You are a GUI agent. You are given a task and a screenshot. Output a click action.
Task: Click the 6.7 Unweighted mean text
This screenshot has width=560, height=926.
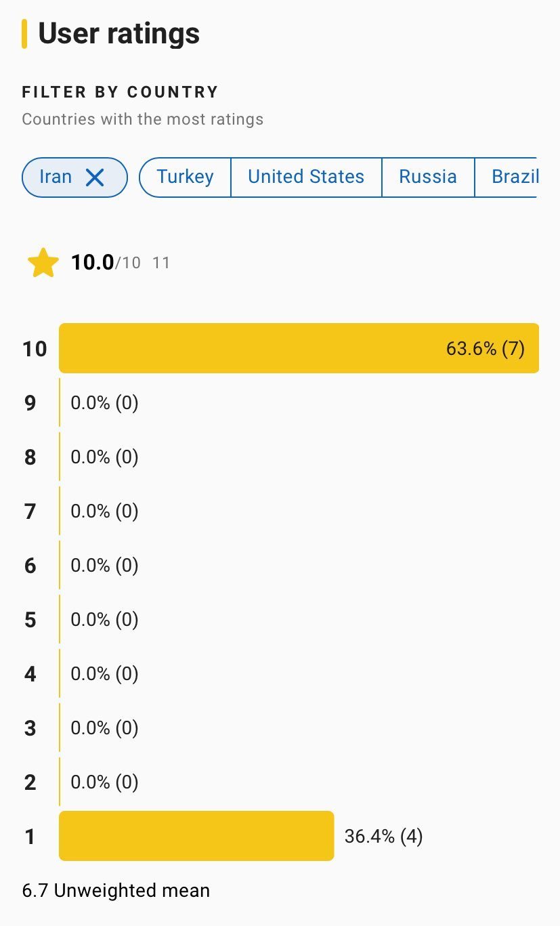click(x=116, y=890)
